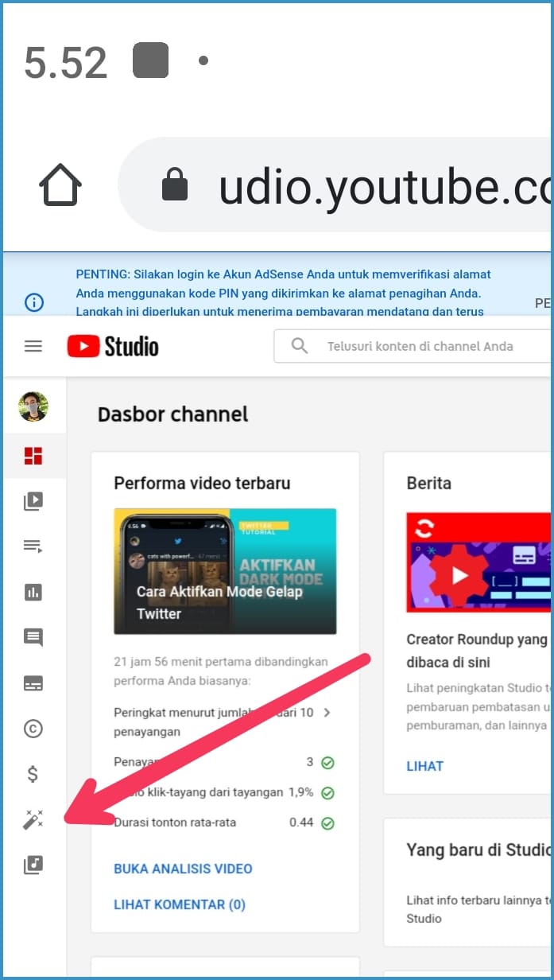Tap the gray square notification icon in status bar
The width and height of the screenshot is (554, 980).
150,60
